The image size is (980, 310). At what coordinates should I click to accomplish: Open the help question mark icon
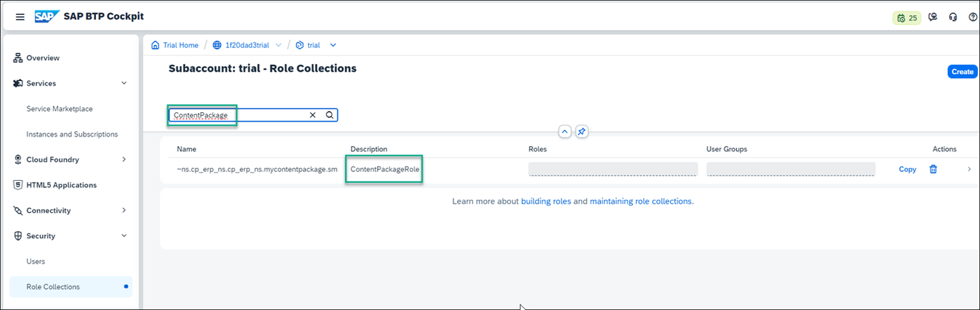pos(973,18)
